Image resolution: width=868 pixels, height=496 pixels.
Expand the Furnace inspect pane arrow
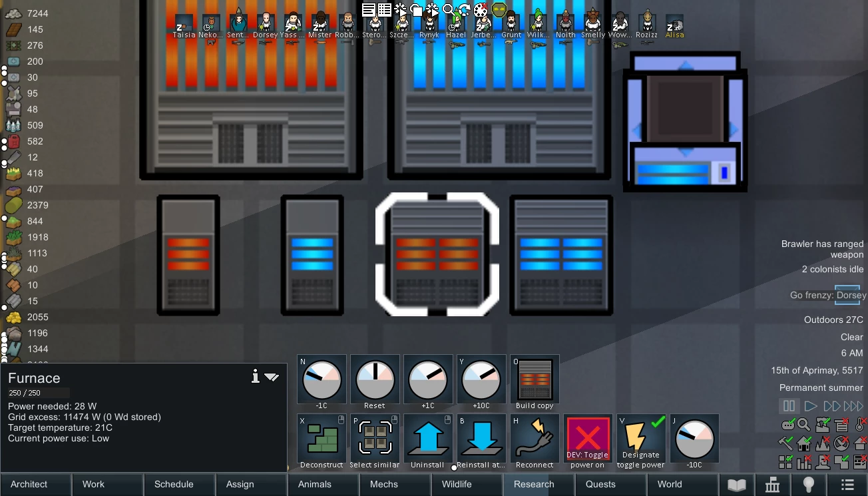(271, 377)
